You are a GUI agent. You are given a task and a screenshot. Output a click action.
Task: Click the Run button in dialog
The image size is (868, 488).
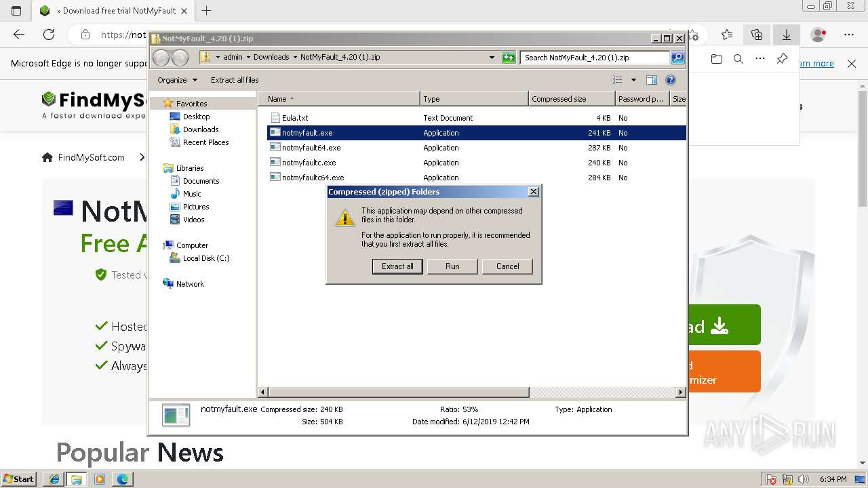point(452,266)
